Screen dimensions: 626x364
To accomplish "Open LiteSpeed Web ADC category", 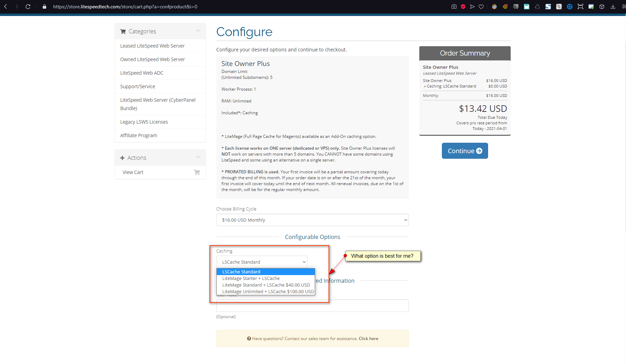I will pyautogui.click(x=160, y=73).
